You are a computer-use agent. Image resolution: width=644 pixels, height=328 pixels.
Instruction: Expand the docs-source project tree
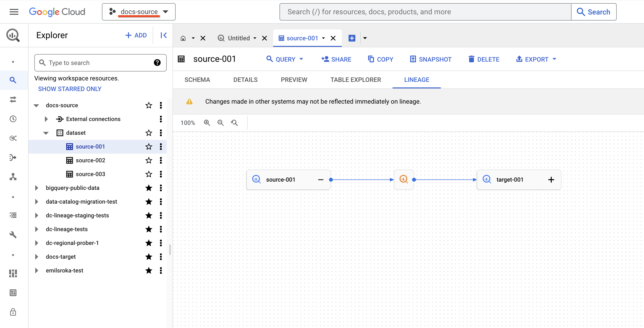click(36, 105)
